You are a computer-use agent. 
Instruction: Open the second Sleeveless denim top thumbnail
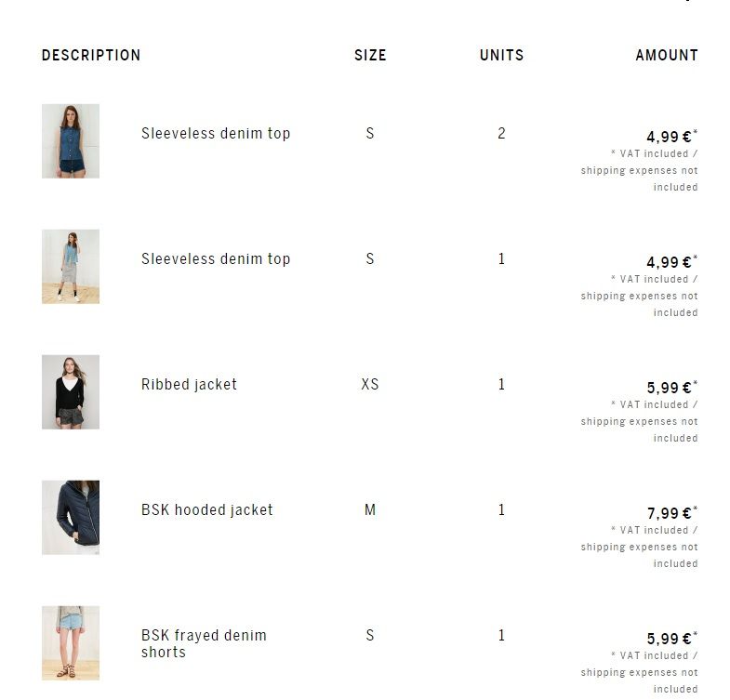71,267
